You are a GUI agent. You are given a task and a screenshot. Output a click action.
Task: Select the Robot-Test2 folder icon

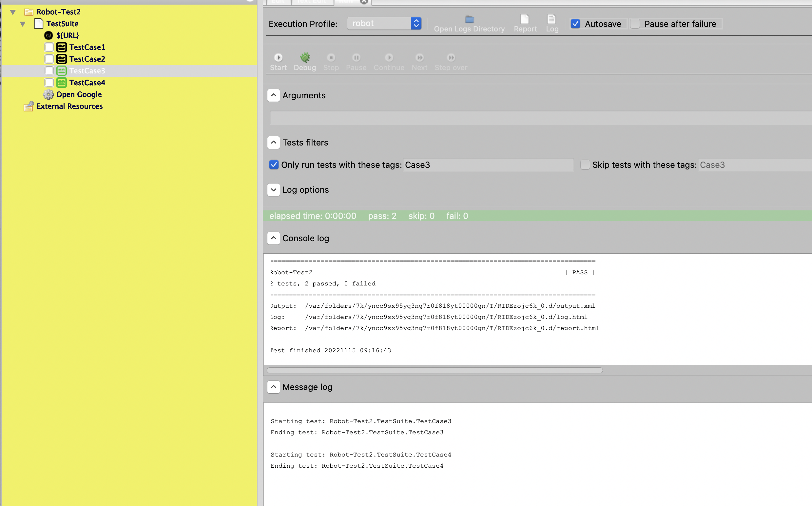click(29, 12)
